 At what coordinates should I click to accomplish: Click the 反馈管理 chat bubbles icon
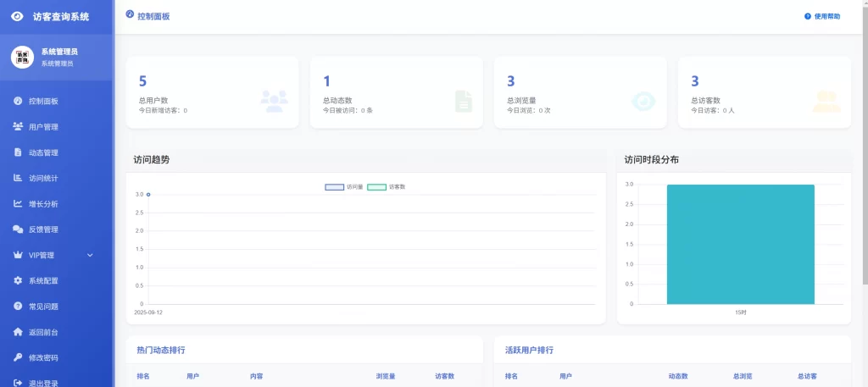pyautogui.click(x=18, y=229)
